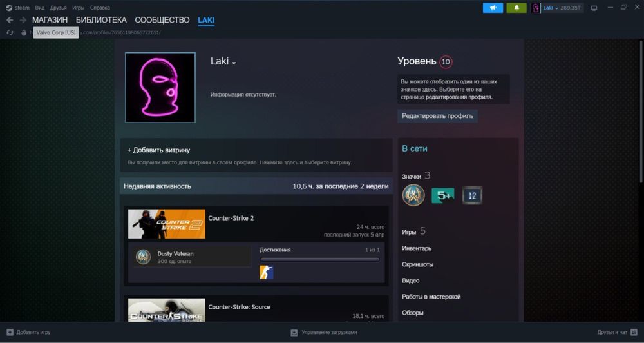Click the pink balaclava profile avatar

click(160, 88)
